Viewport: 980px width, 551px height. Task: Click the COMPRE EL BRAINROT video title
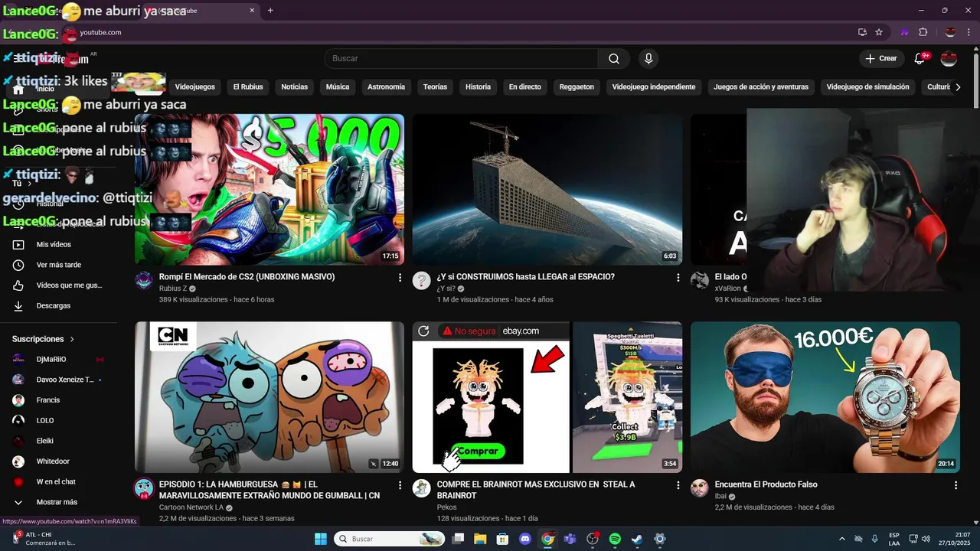536,490
